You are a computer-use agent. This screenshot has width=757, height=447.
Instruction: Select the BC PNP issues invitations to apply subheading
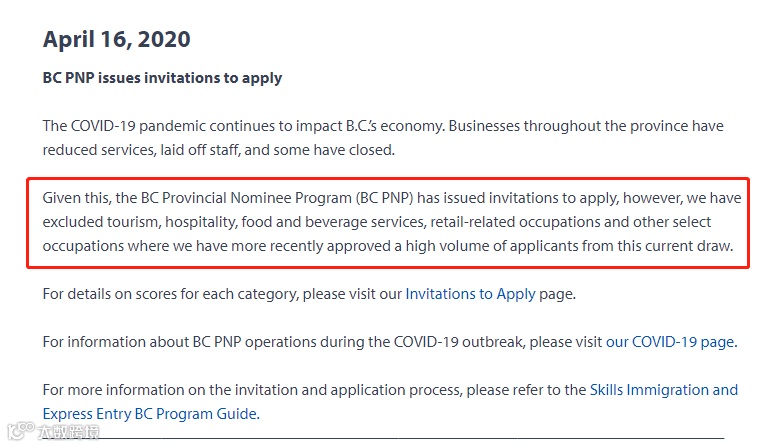(162, 78)
